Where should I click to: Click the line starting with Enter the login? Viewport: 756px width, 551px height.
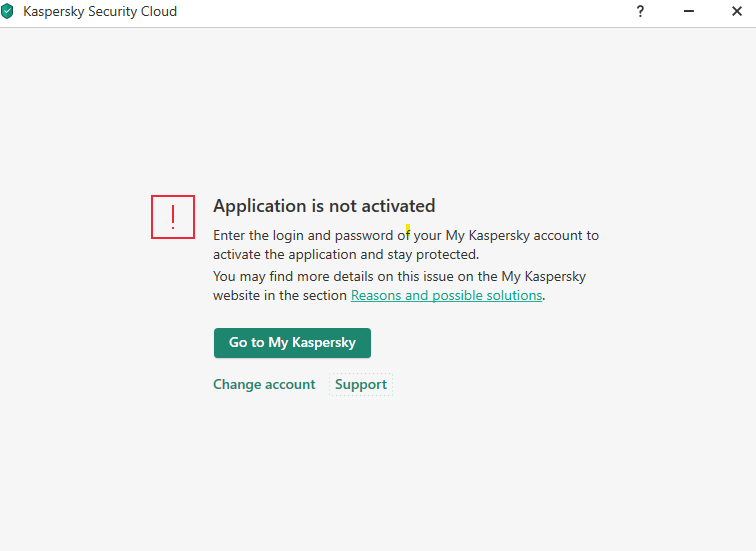[406, 236]
